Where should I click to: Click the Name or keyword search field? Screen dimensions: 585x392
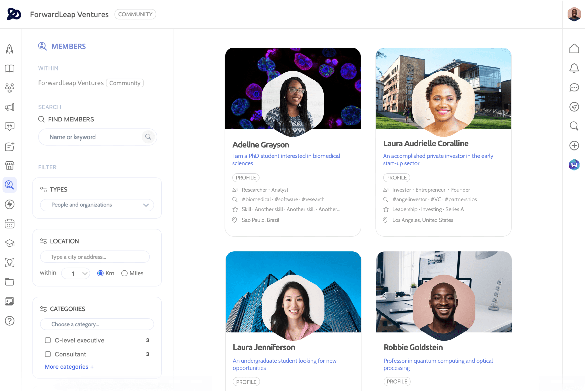[x=97, y=137]
